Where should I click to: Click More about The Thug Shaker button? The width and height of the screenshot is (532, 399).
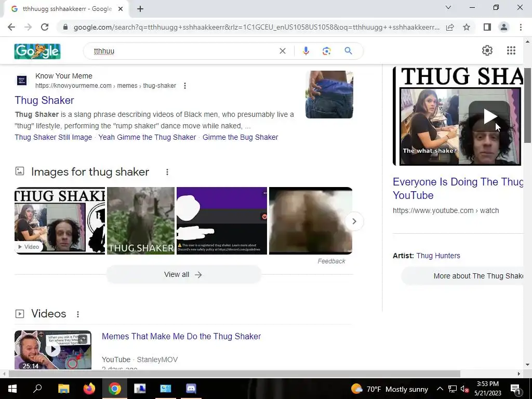pyautogui.click(x=462, y=276)
